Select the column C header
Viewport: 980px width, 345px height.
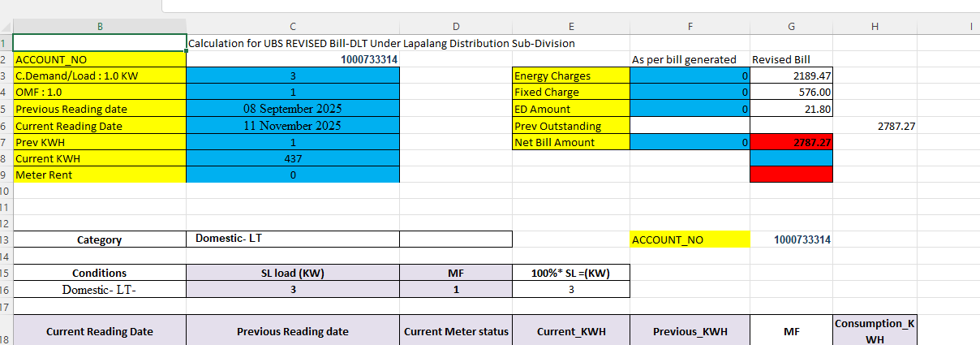pyautogui.click(x=292, y=27)
